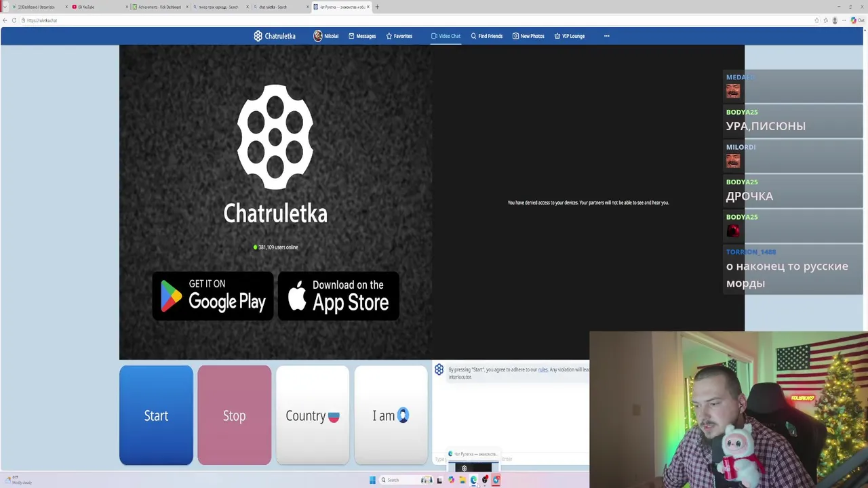Screen dimensions: 868x488
Task: Click the Stop button
Action: tap(235, 415)
